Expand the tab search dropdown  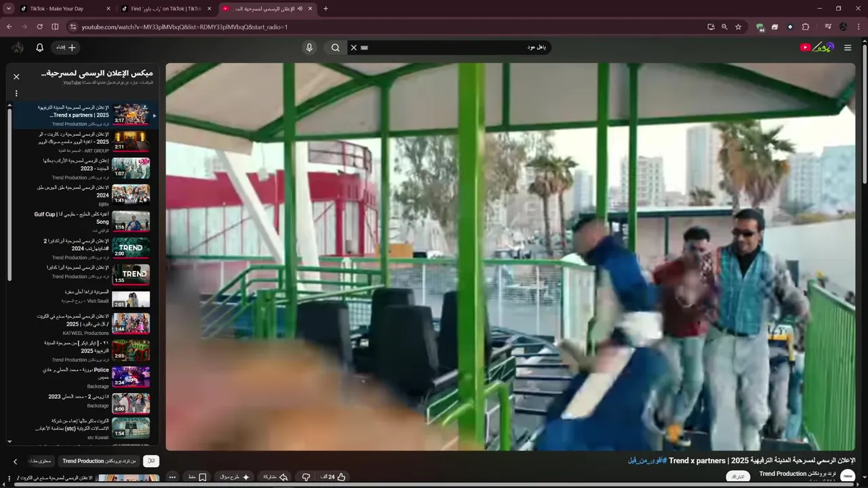click(x=8, y=9)
